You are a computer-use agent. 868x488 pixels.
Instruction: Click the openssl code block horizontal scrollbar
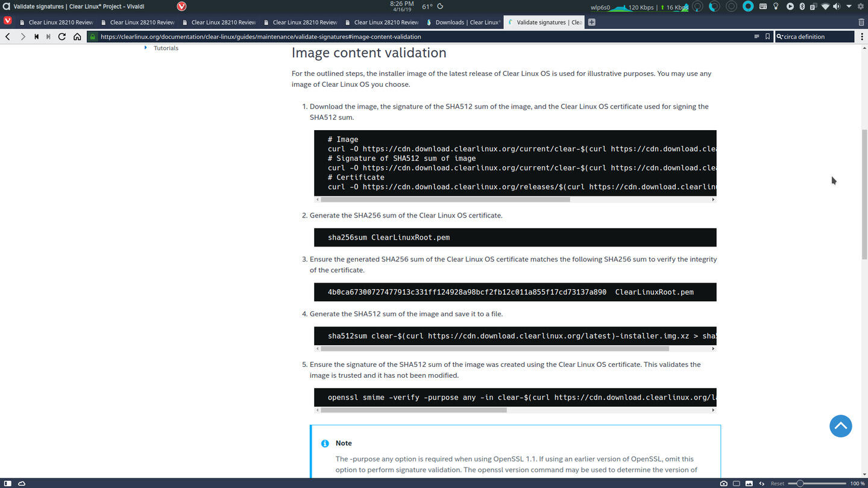tap(414, 410)
